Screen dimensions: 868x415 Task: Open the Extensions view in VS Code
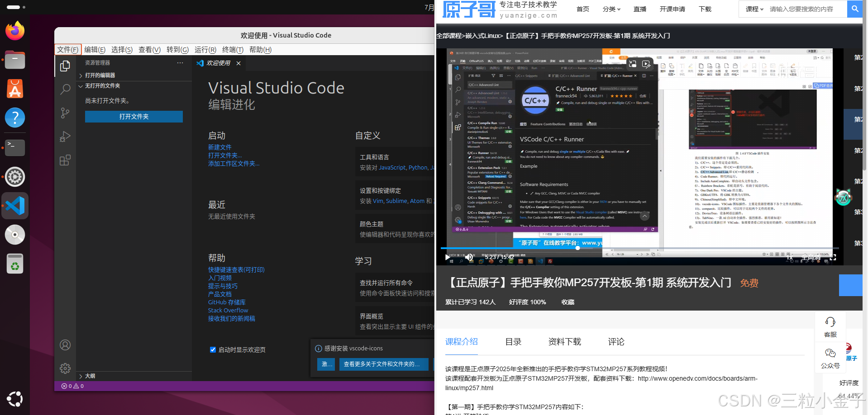point(65,160)
